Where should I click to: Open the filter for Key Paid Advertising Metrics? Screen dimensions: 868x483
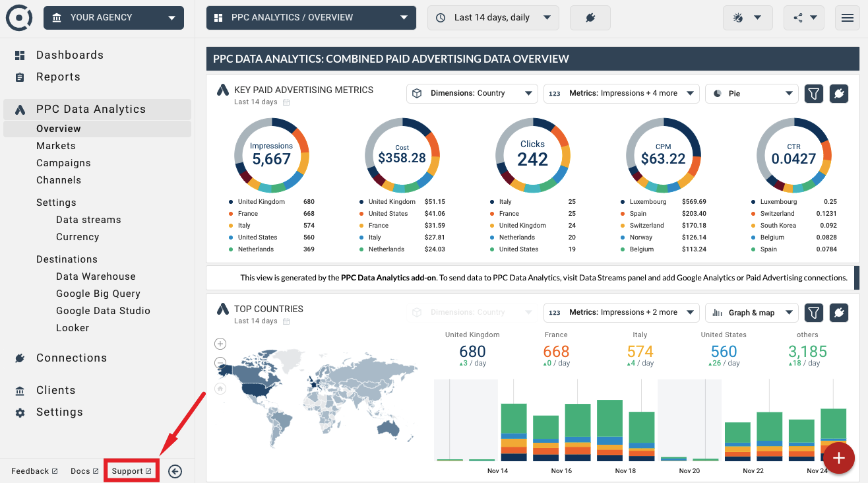815,94
